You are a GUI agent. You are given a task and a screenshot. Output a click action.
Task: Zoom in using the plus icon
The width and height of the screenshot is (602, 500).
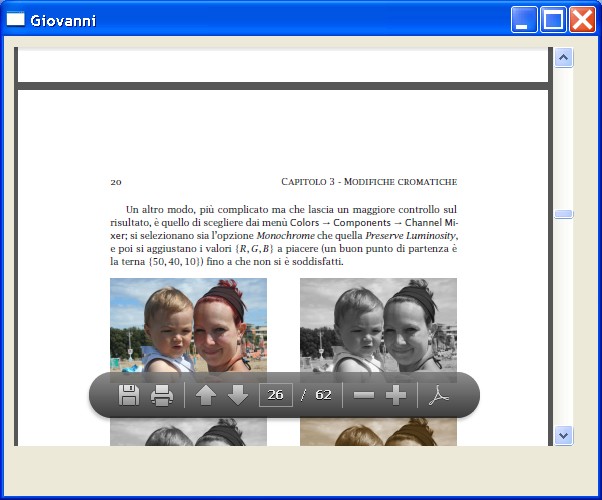point(396,395)
